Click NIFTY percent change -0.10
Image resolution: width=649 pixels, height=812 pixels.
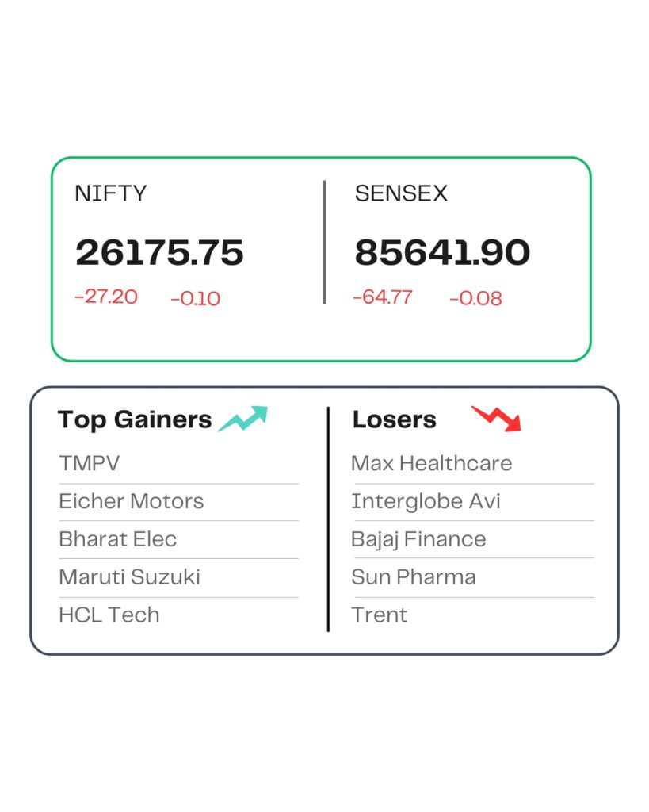click(196, 299)
